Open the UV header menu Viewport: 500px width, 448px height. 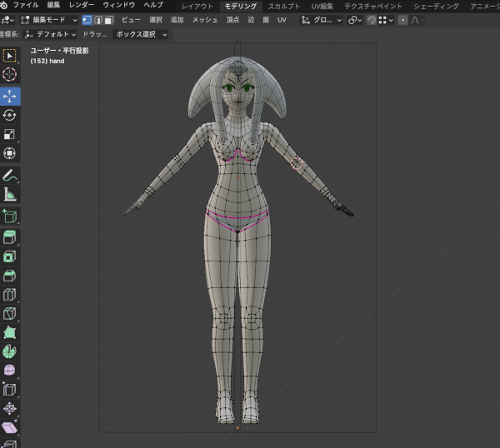click(282, 20)
